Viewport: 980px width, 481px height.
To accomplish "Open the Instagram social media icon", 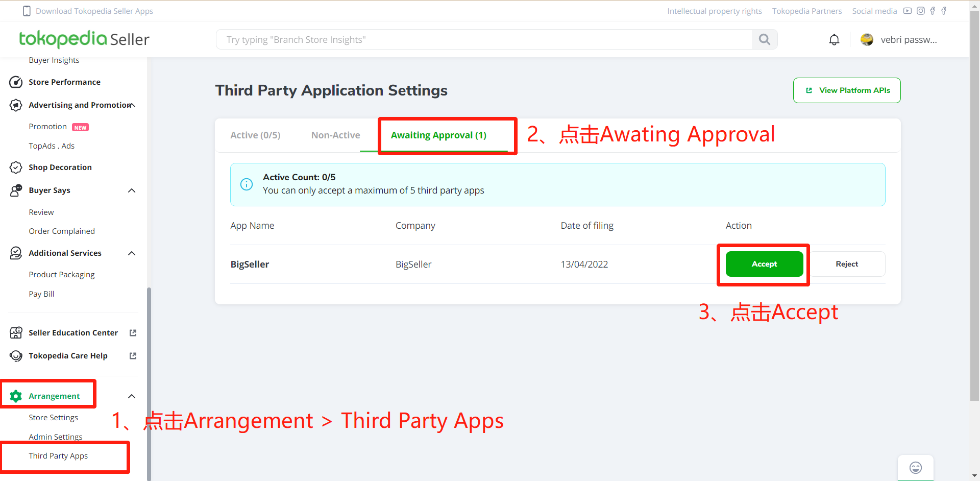I will tap(921, 11).
